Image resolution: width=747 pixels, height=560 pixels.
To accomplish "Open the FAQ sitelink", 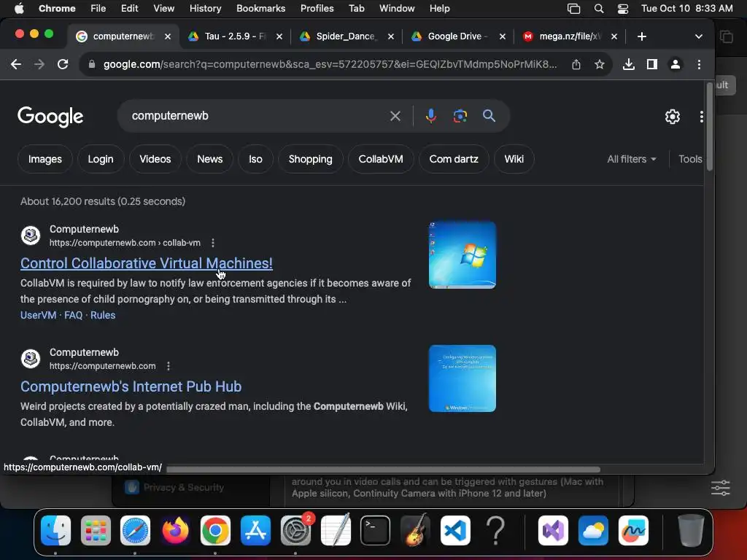I will point(74,315).
